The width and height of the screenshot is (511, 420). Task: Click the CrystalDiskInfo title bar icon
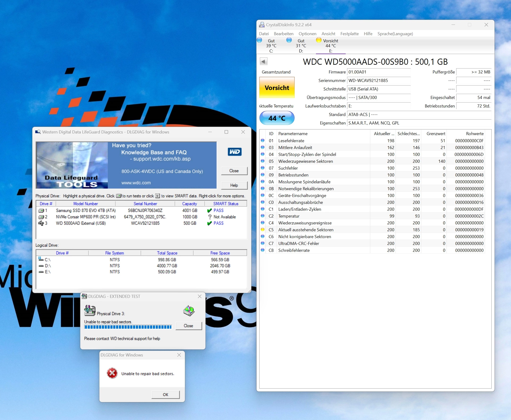click(262, 25)
